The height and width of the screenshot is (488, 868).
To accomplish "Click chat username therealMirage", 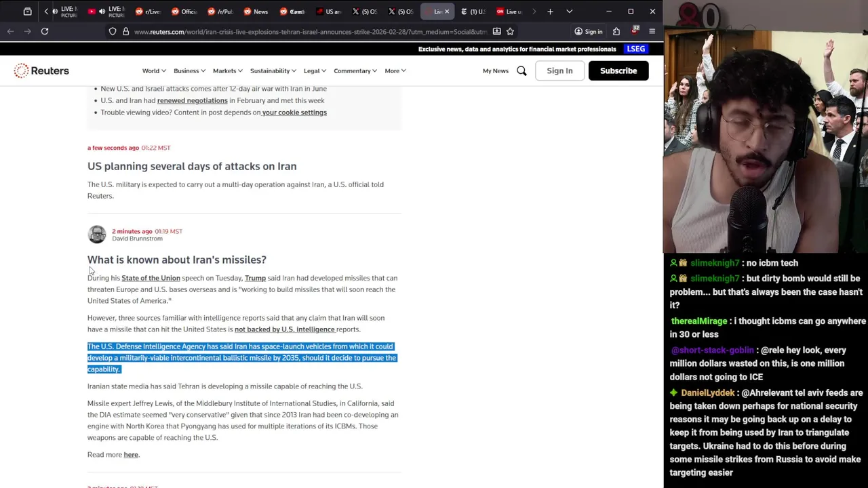I will [x=698, y=321].
